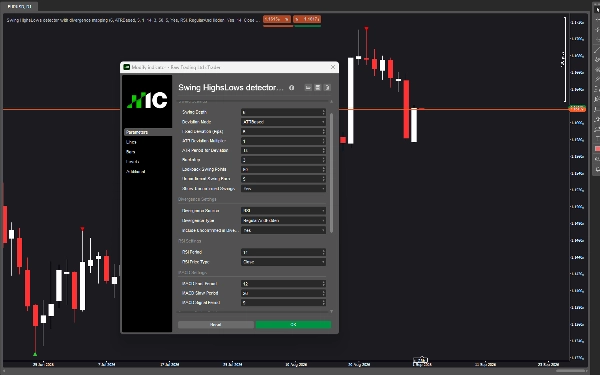
Task: Close the Modify Indicator dialog
Action: (333, 67)
